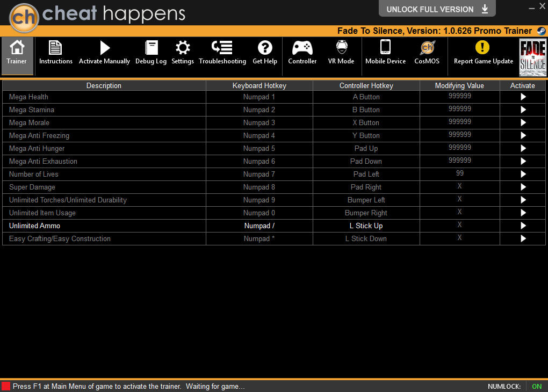Image resolution: width=548 pixels, height=392 pixels.
Task: Click the Fade to Silence cover thumbnail
Action: (x=532, y=57)
